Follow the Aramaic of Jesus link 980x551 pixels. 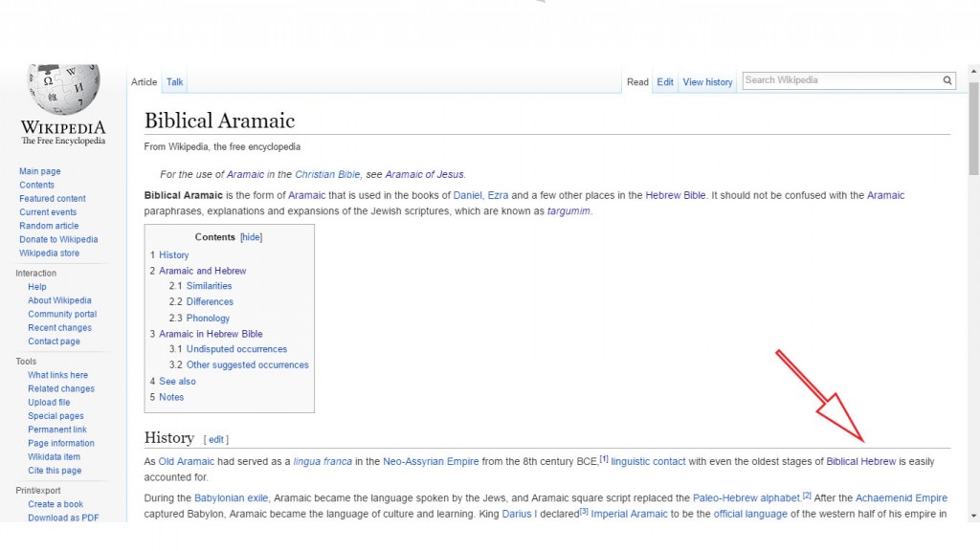(424, 174)
